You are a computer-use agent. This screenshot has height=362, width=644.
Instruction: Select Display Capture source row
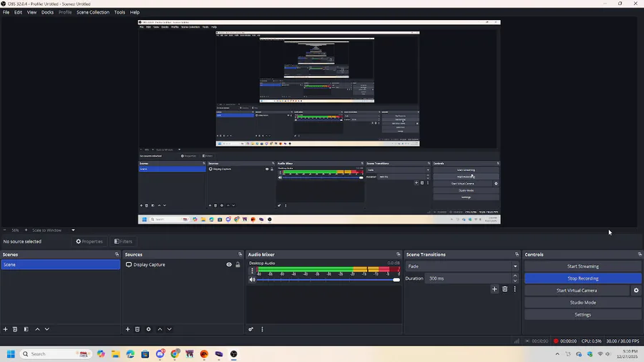pos(182,265)
